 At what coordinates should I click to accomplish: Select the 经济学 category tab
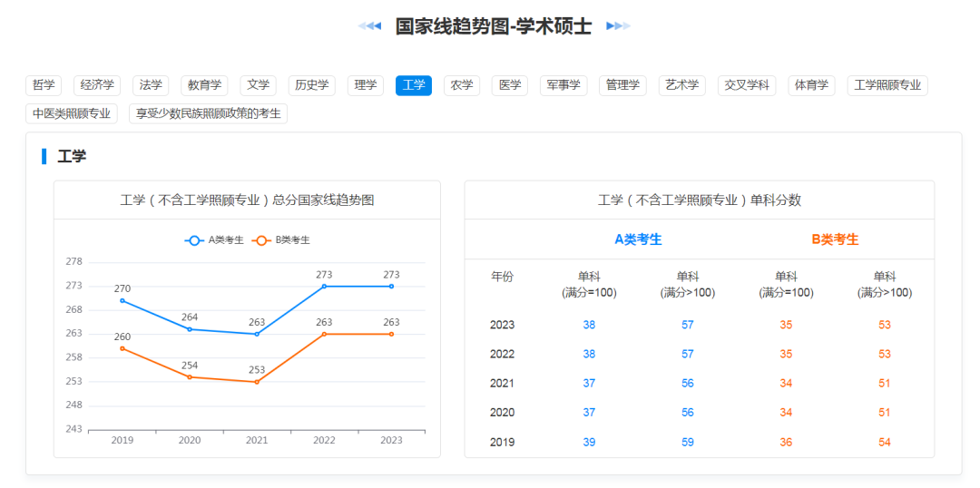tap(97, 85)
